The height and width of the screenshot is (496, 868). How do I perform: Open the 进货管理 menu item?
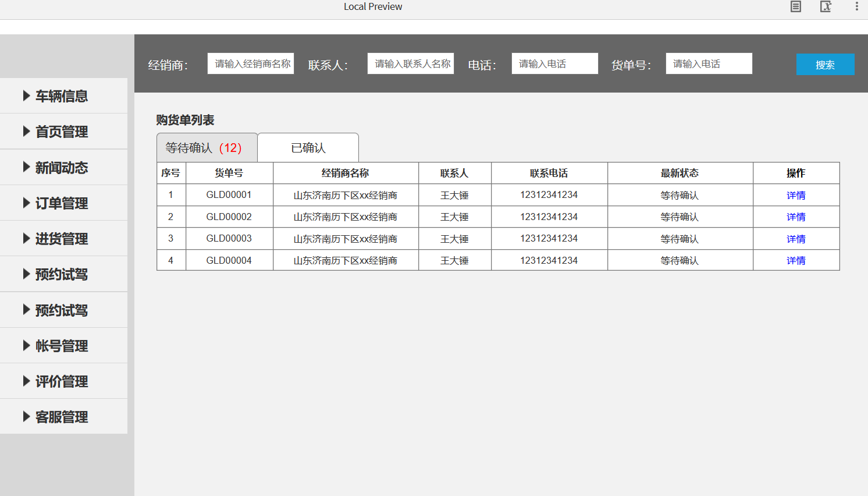coord(63,238)
